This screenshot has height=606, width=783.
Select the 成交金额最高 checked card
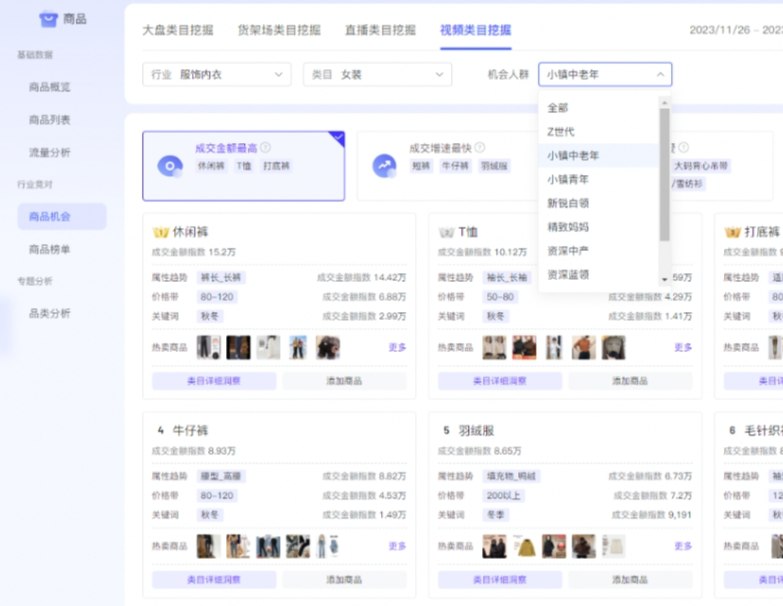[x=243, y=166]
